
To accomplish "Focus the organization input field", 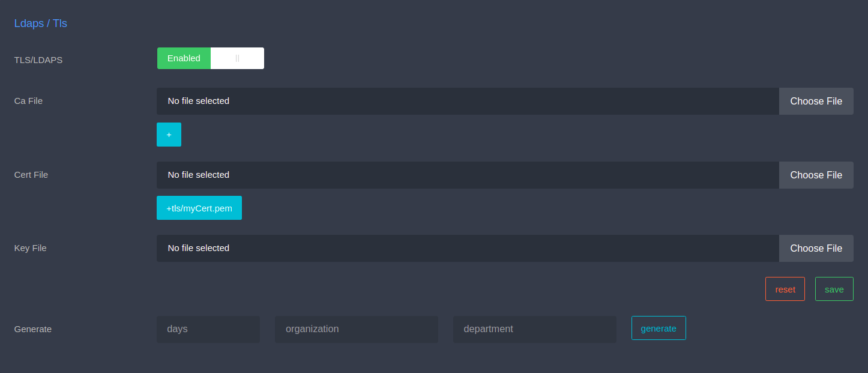I will (356, 329).
